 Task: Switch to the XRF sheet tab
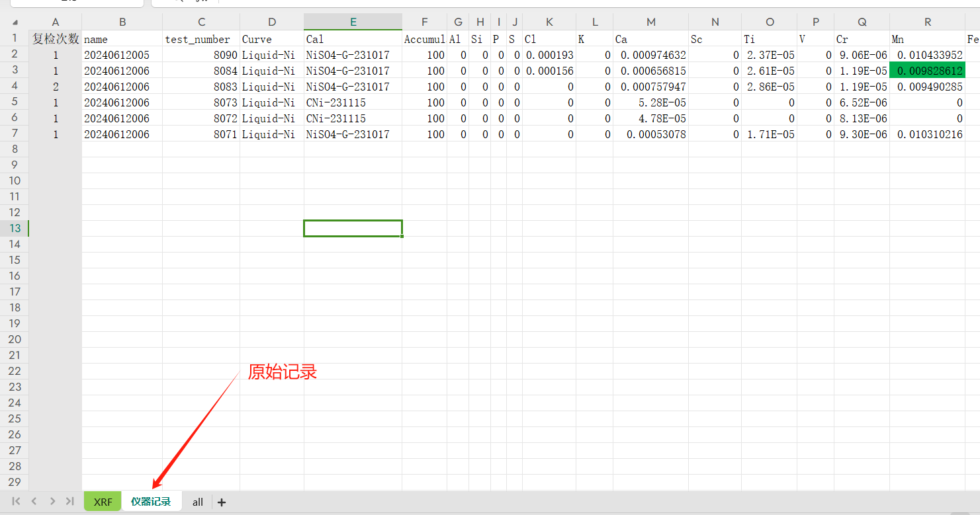pos(103,502)
